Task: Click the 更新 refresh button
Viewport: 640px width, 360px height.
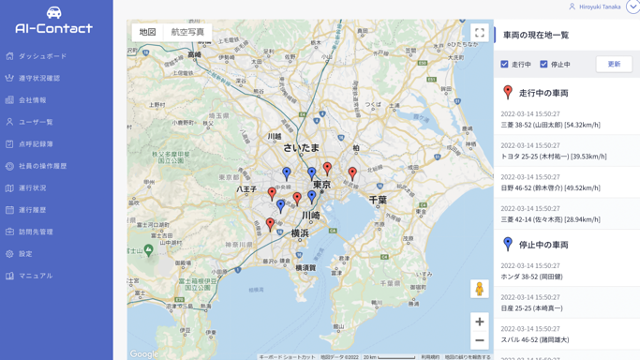Action: click(614, 64)
